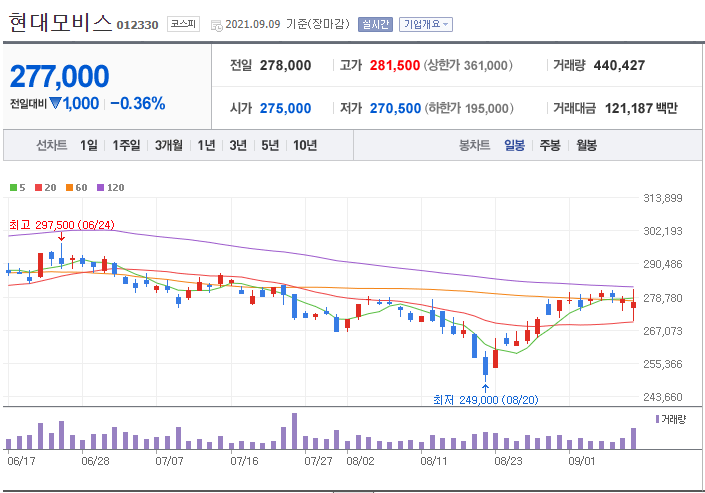Click the 09/01 date axis label

(582, 462)
